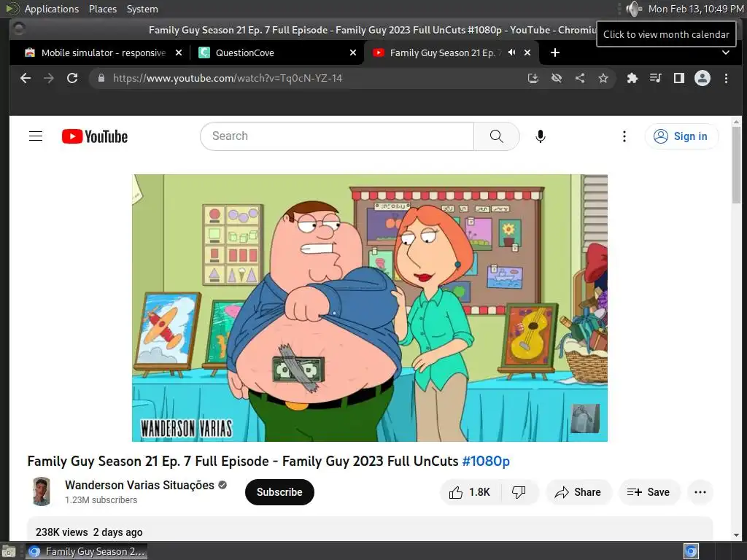
Task: Expand the tab search dropdown chevron
Action: pos(726,52)
